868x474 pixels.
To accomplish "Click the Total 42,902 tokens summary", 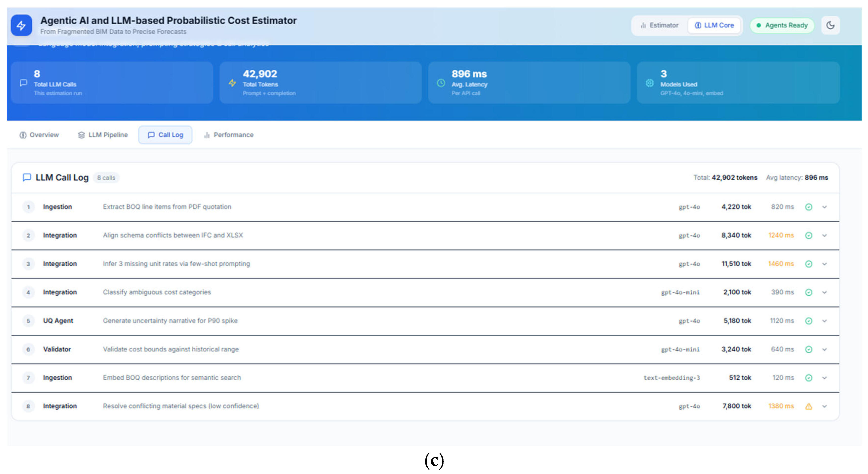I will [726, 177].
